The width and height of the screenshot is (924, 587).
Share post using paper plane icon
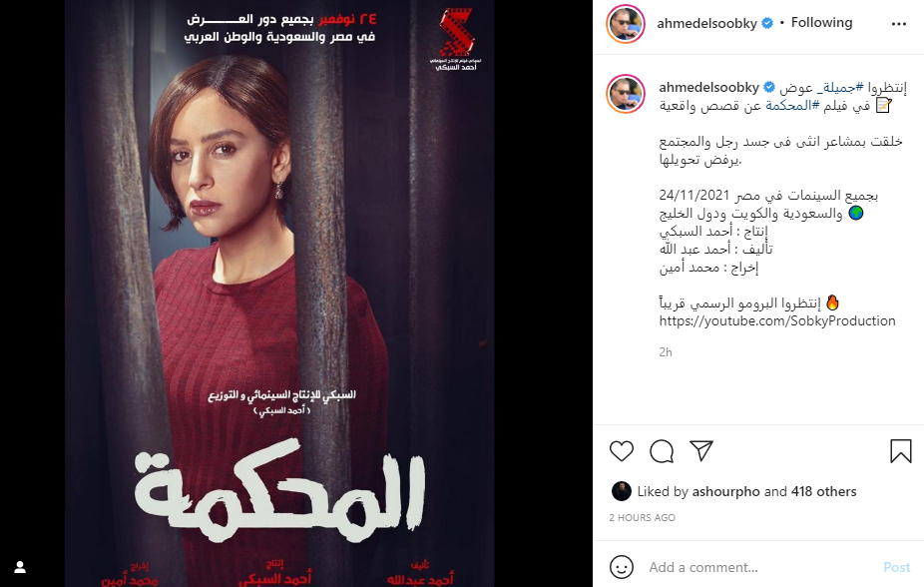click(x=701, y=451)
